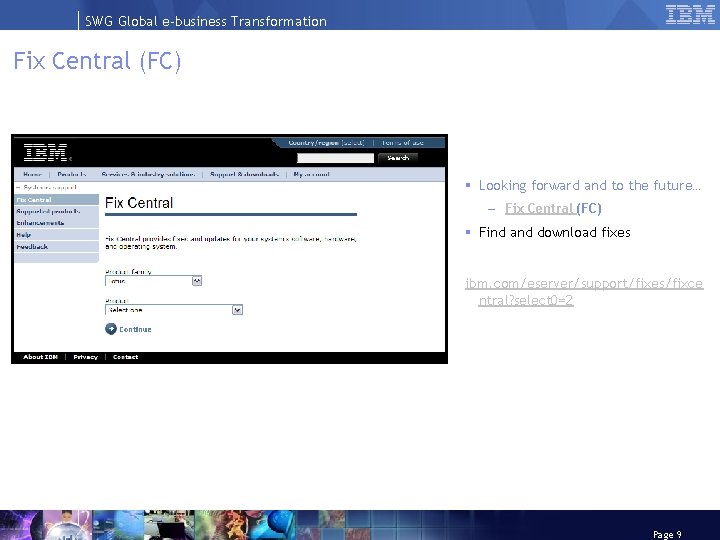Open the Contact footer link
The image size is (720, 540).
[125, 357]
